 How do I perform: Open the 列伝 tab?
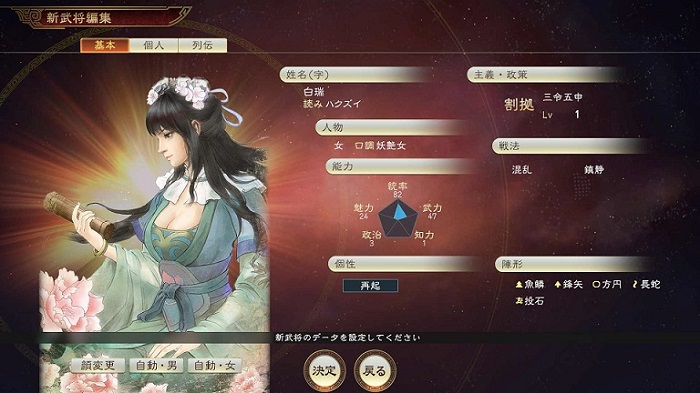203,45
